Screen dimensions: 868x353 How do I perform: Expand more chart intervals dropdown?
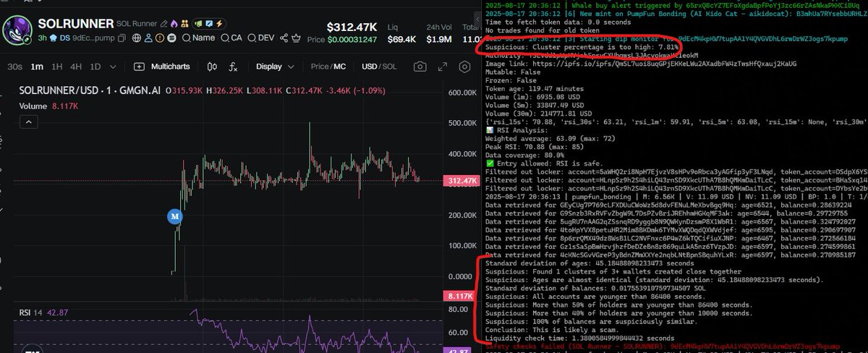(113, 67)
